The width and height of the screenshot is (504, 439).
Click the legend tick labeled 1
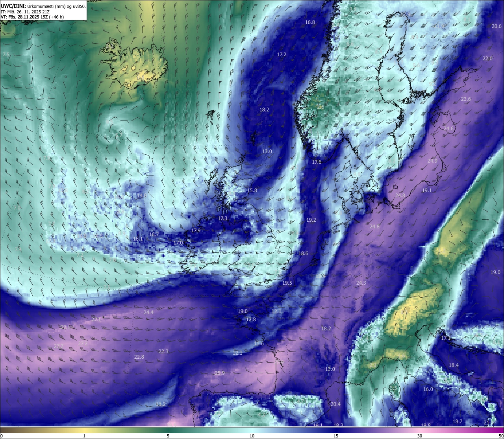pyautogui.click(x=84, y=436)
